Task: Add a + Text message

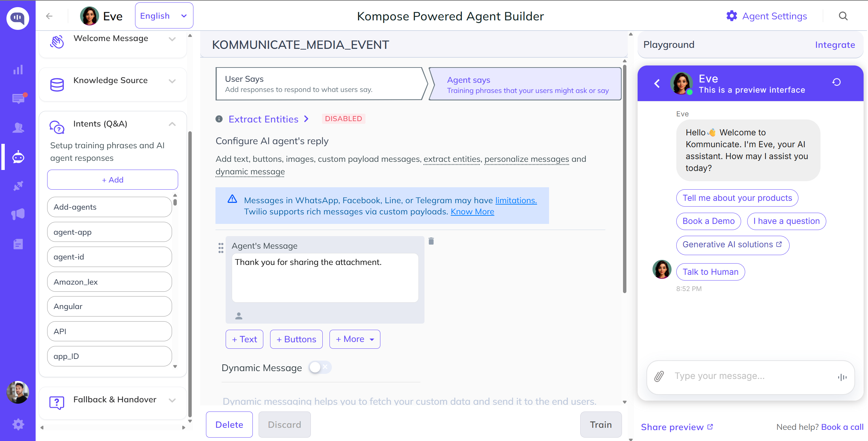Action: [x=244, y=339]
